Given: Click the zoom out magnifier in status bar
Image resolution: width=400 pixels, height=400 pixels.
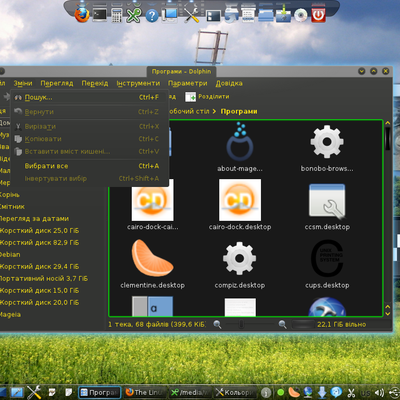Looking at the screenshot, I should coord(217,324).
